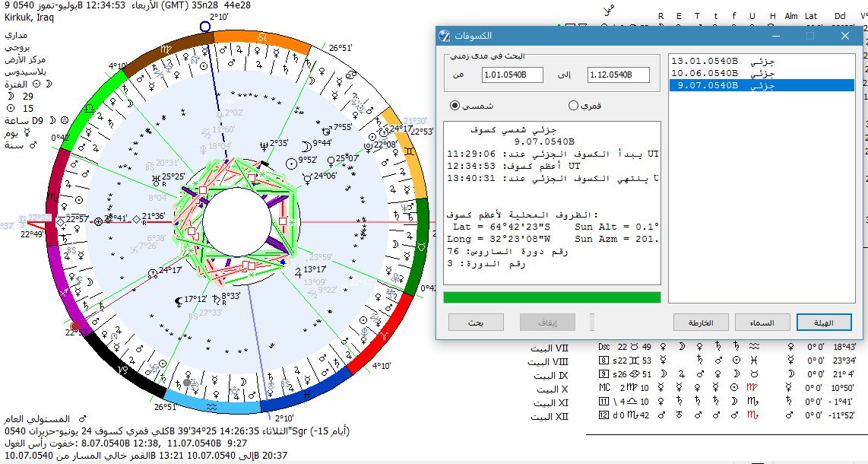Image resolution: width=868 pixels, height=464 pixels.
Task: Select the Pluto glyph at 22°08'
Action: (x=368, y=148)
